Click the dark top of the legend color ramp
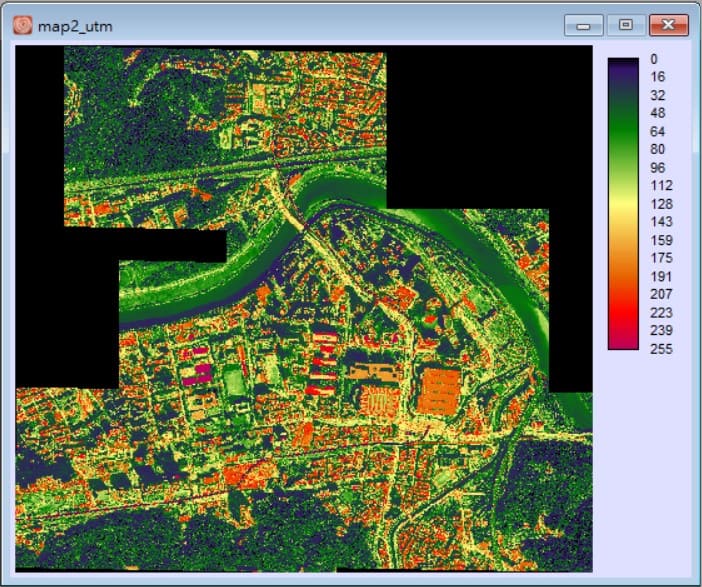This screenshot has height=587, width=702. pyautogui.click(x=623, y=64)
